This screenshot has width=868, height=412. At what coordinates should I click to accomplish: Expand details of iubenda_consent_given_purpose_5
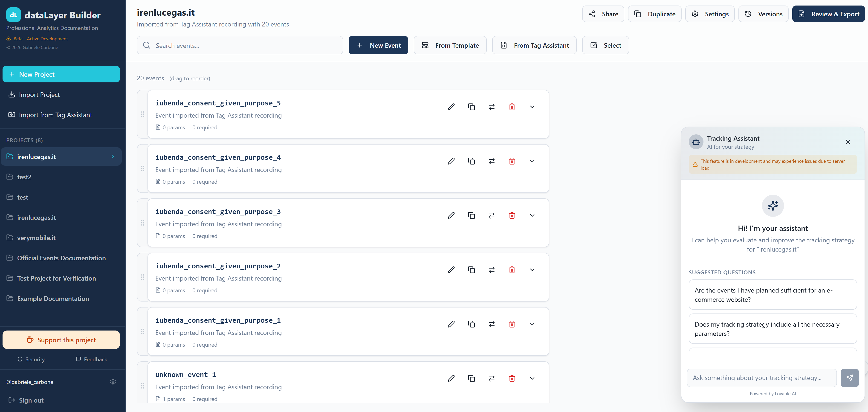(x=532, y=107)
